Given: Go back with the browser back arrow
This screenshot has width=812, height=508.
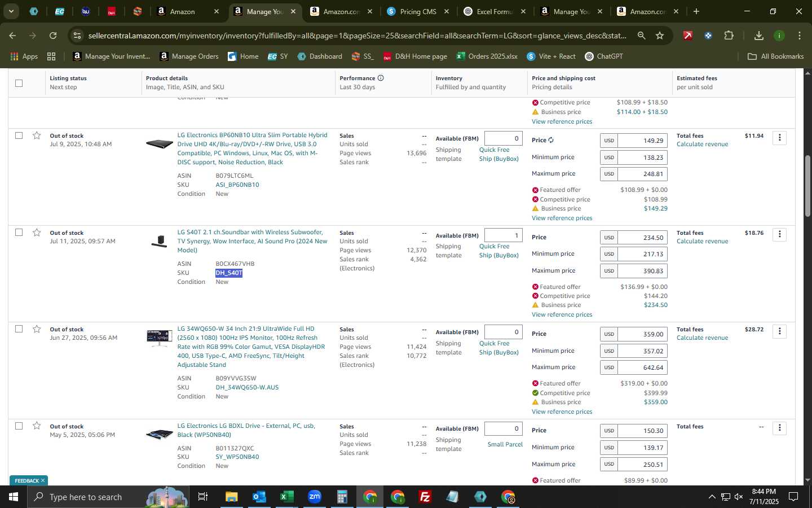Looking at the screenshot, I should point(12,36).
